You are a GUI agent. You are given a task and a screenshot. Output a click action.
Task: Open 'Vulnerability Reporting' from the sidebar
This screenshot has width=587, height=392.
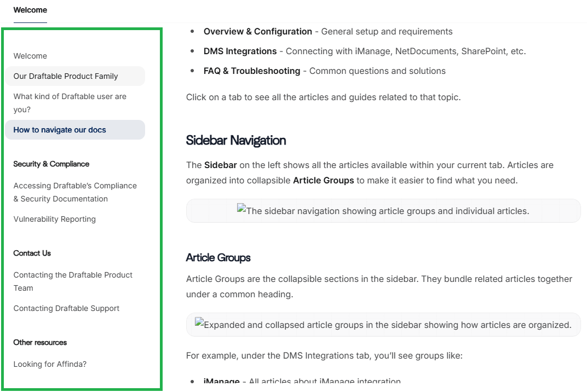pos(54,219)
